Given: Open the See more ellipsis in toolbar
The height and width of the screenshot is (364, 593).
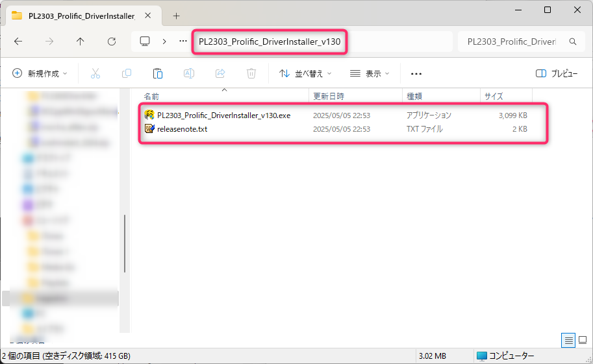Looking at the screenshot, I should (x=416, y=74).
